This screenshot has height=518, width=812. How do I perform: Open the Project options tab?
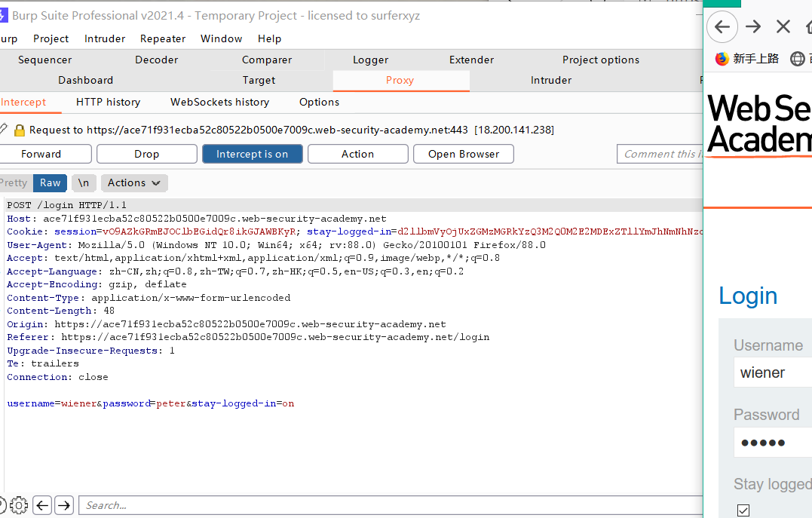coord(601,60)
